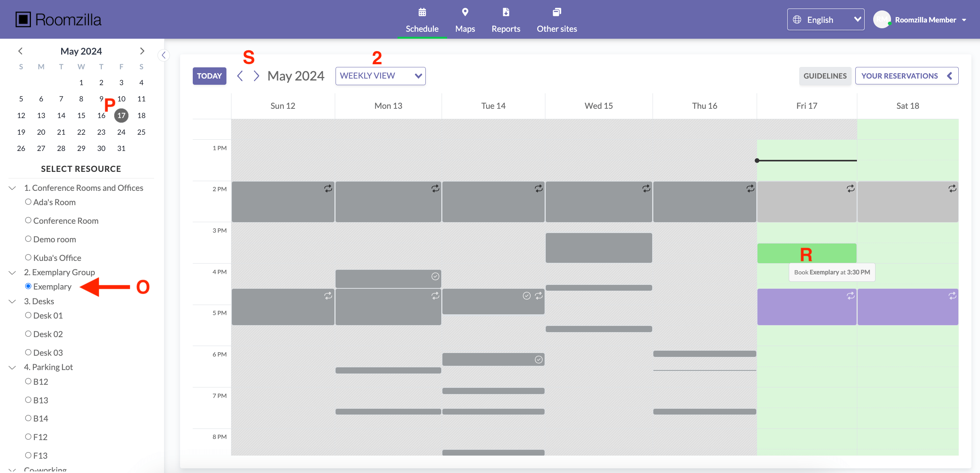Open Maps via the location pin icon

pos(465,12)
